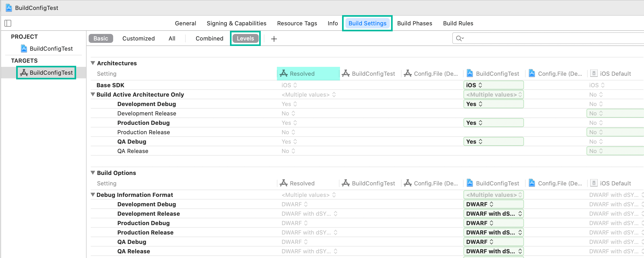Click the BuildConfigTest project file icon in sidebar
Viewport: 644px width, 258px height.
24,49
